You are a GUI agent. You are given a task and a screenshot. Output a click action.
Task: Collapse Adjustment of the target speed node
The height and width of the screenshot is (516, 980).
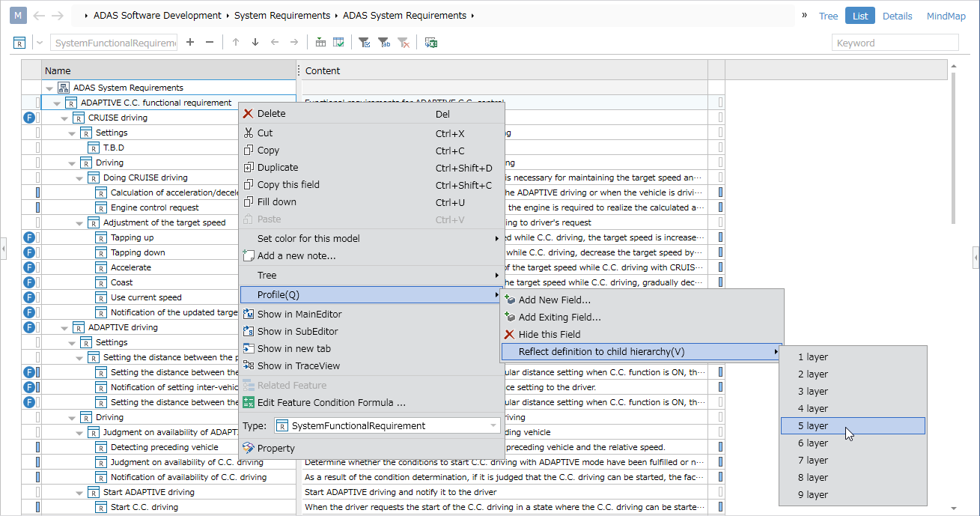click(x=79, y=223)
